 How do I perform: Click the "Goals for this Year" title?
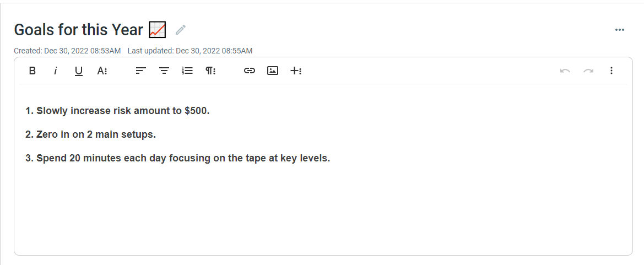(78, 30)
